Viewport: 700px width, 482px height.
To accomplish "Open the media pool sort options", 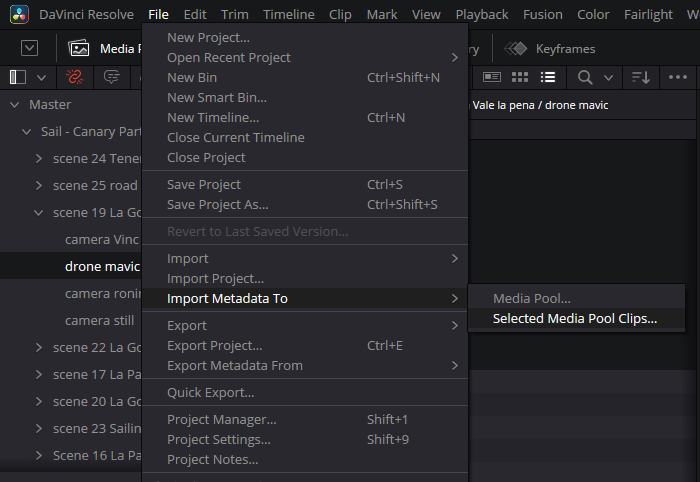I will point(640,77).
